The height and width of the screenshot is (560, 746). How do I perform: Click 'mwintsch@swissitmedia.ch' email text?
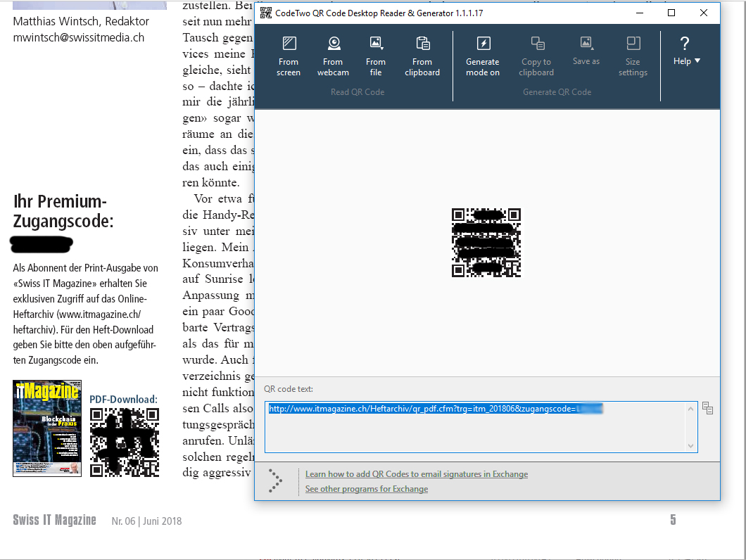[x=79, y=37]
